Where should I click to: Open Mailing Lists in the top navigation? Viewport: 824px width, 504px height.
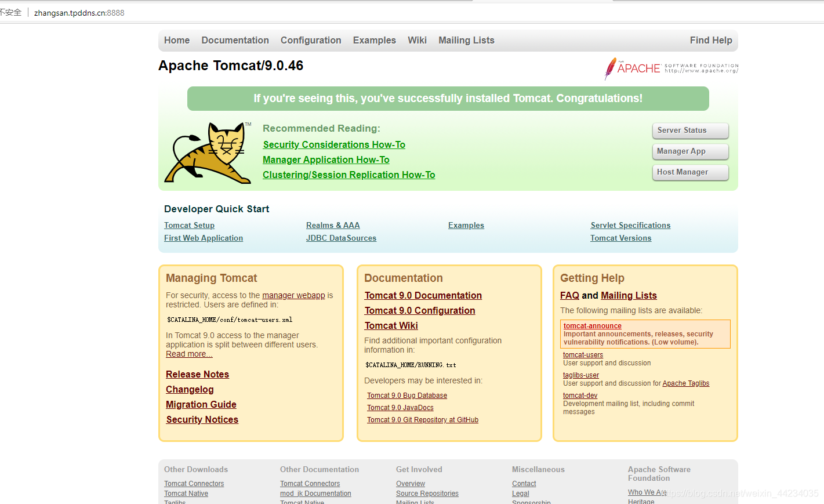point(466,41)
